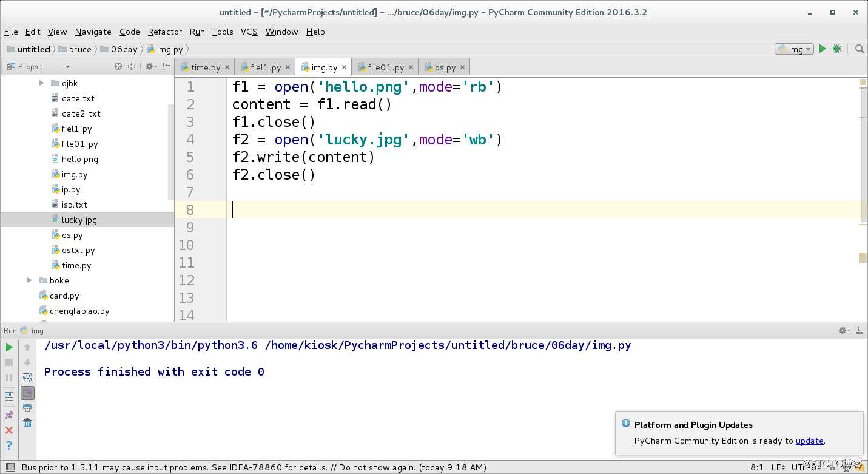Select chengfabiao.py in project tree
The height and width of the screenshot is (474, 868).
(x=79, y=311)
